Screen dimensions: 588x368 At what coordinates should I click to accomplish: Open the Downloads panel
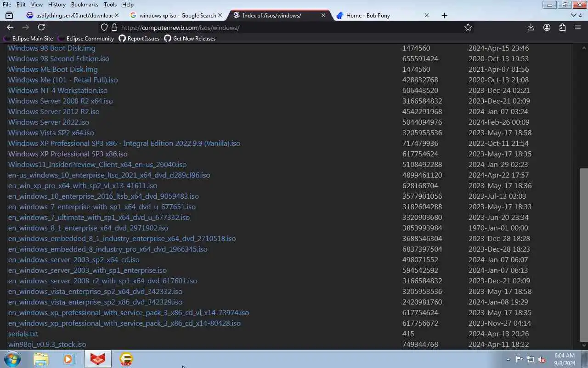[x=531, y=27]
